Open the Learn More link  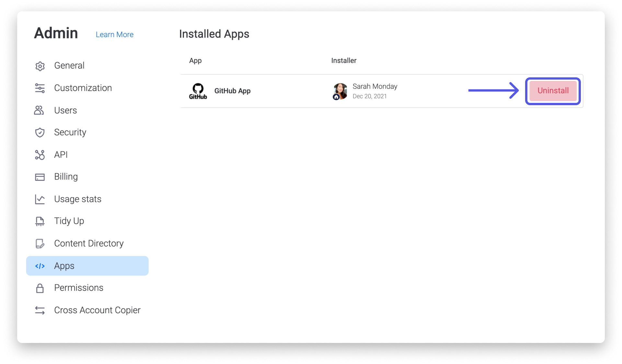pos(114,34)
